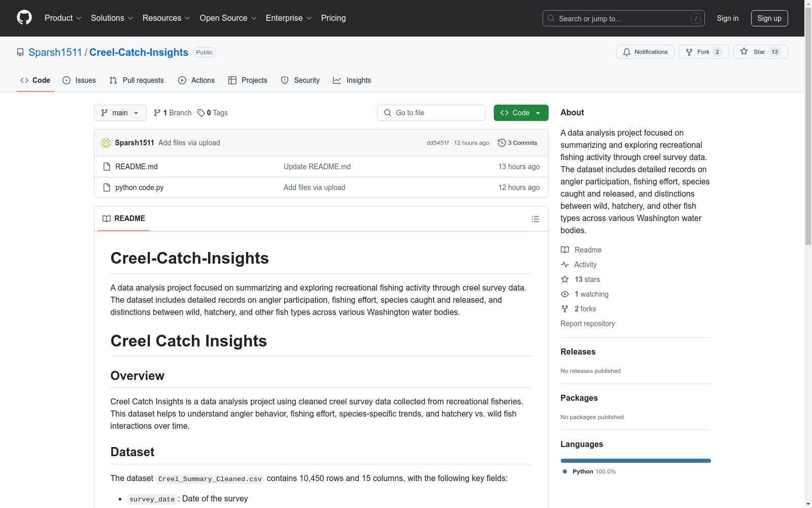Click the Sparsh1511 avatar in commit row
The image size is (812, 508).
pyautogui.click(x=106, y=143)
